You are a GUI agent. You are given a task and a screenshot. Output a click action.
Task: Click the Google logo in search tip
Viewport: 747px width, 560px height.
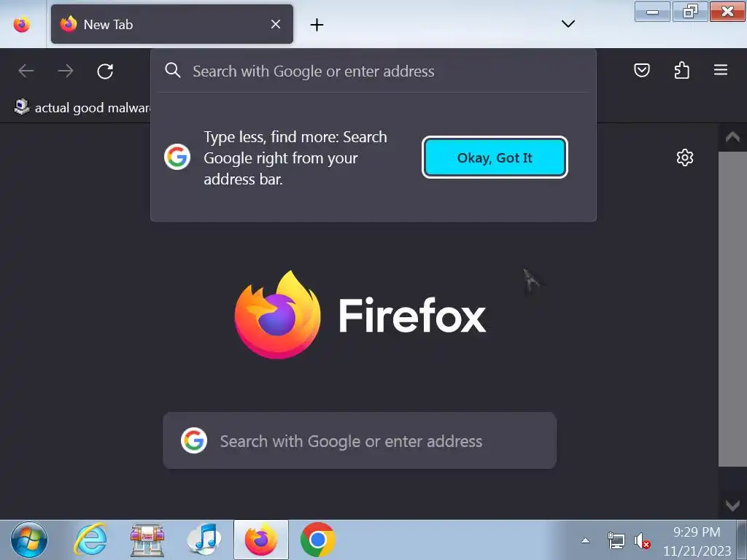point(177,157)
